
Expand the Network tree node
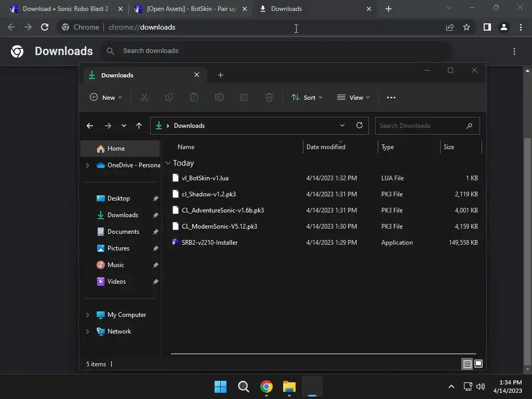point(87,331)
